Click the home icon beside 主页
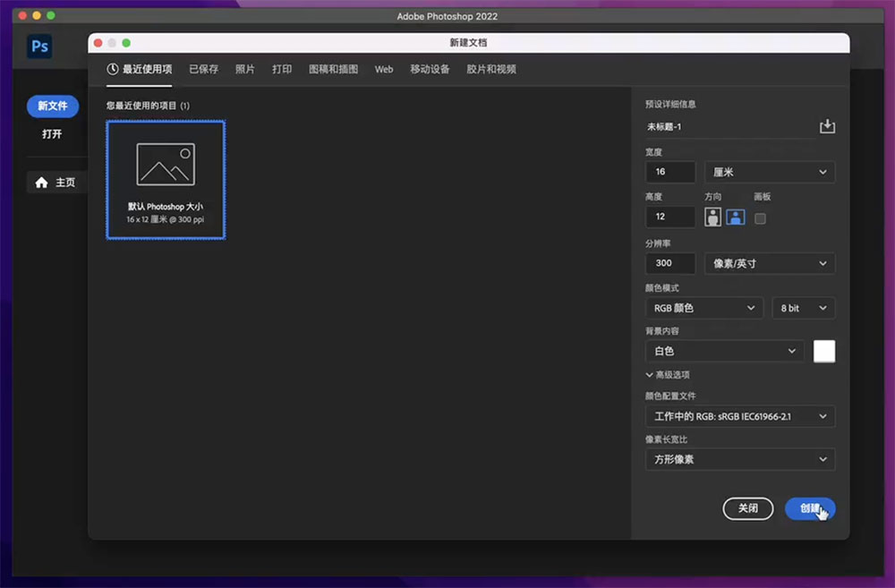The image size is (895, 588). click(41, 183)
